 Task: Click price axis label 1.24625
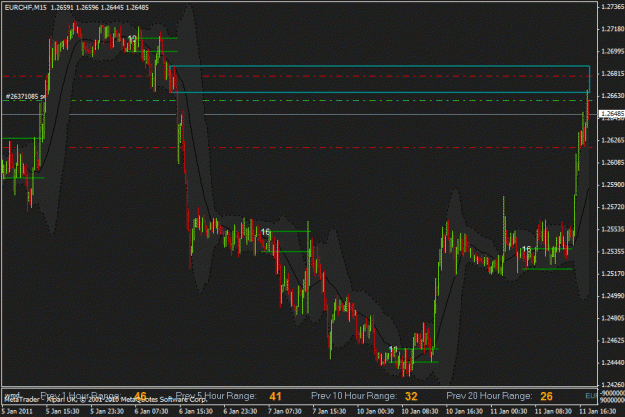pyautogui.click(x=613, y=340)
